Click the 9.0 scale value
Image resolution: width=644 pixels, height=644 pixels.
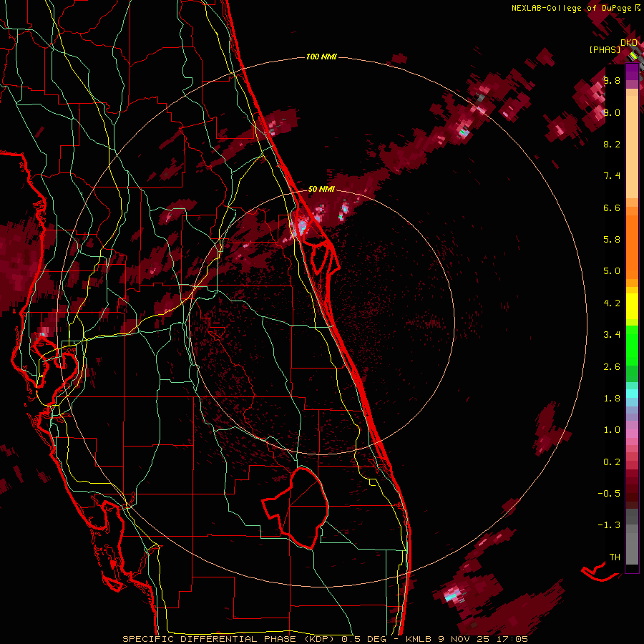[x=612, y=112]
